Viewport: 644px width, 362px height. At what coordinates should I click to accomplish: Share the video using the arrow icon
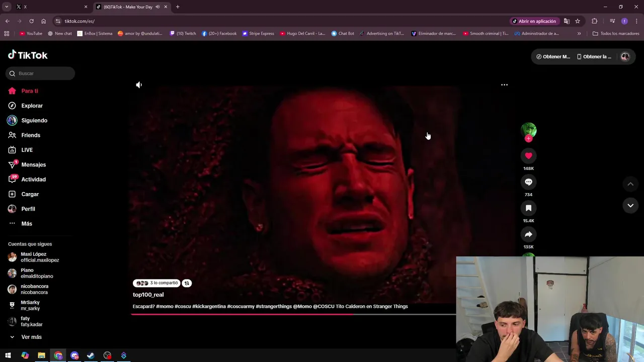click(x=528, y=234)
